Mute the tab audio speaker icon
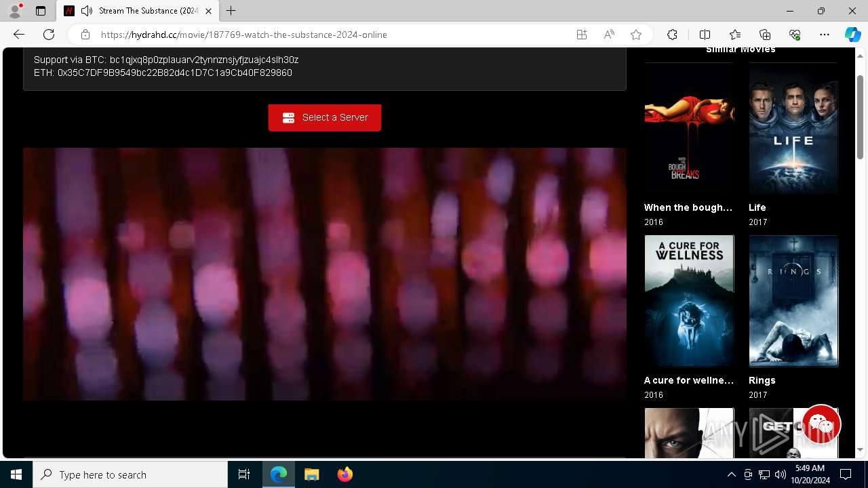Screen dimensions: 868x488 [x=87, y=11]
